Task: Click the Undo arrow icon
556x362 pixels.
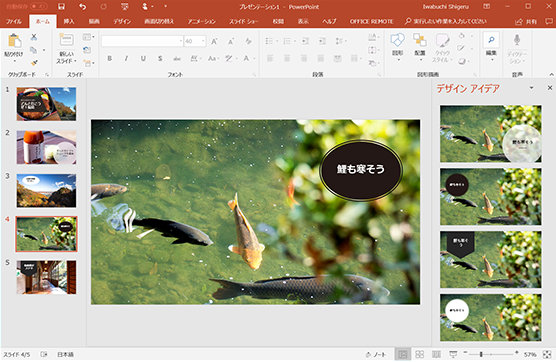Action: 82,7
